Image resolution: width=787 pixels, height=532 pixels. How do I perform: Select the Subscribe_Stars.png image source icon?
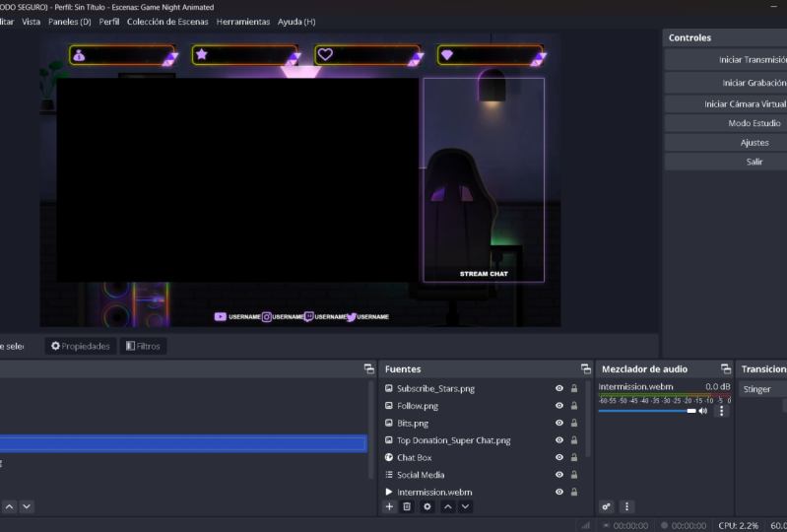[388, 388]
